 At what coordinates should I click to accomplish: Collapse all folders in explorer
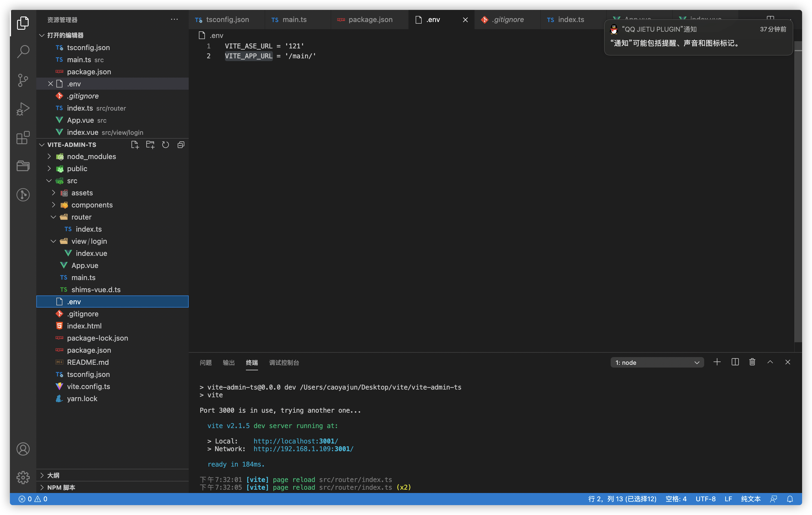181,145
